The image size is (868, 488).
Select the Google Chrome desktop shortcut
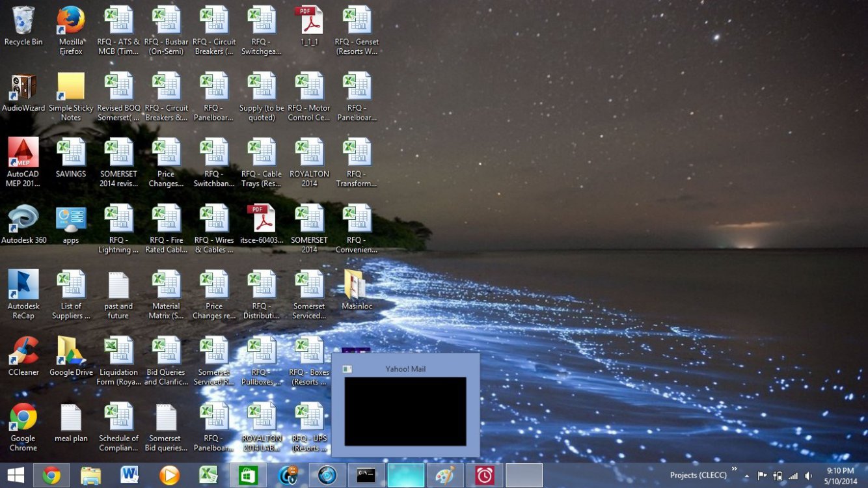tap(23, 426)
